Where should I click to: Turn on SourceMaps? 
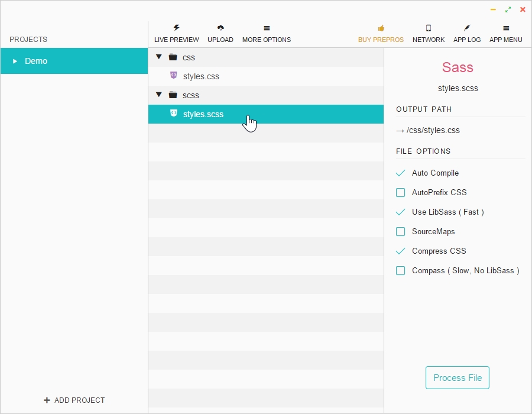tap(401, 231)
